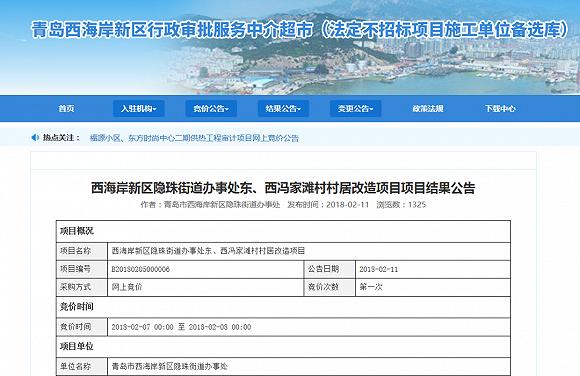Open the 福源小区 hot-topic announcement link
This screenshot has width=580, height=376.
[x=194, y=138]
